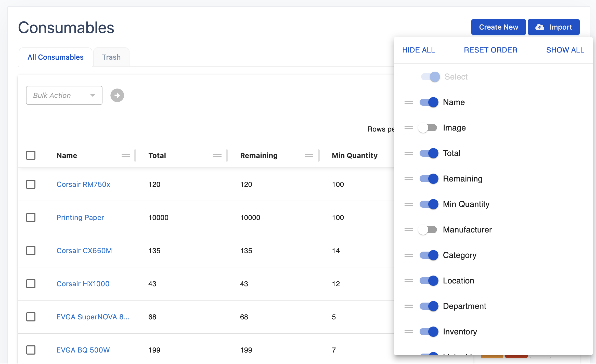Click Min Quantity value 14 for Corsair CX650M
The image size is (596, 364).
pos(336,251)
